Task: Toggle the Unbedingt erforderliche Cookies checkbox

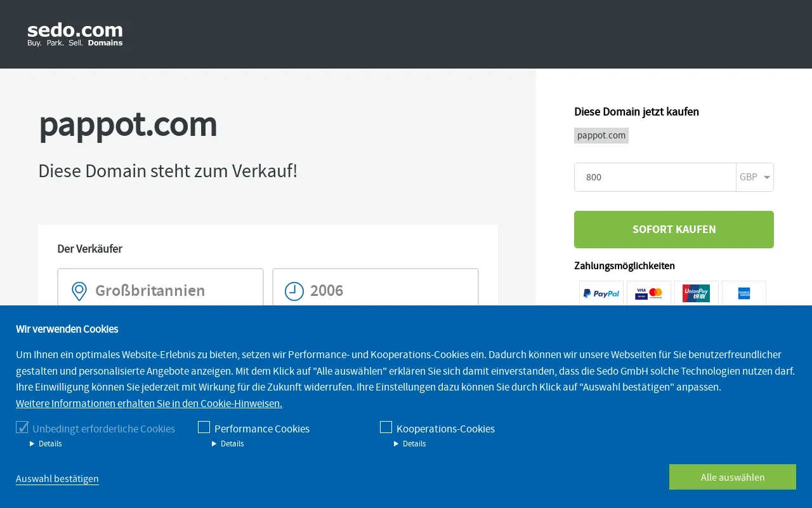Action: [22, 427]
